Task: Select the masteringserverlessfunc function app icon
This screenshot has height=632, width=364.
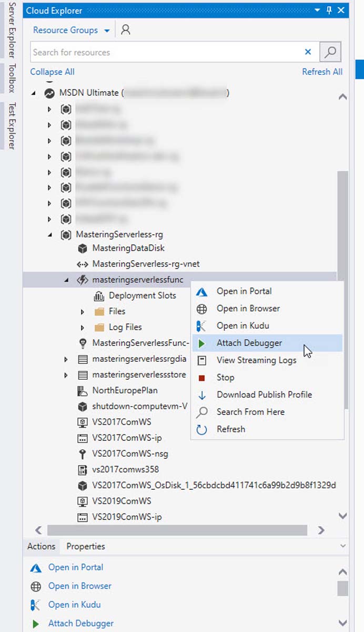Action: tap(82, 280)
